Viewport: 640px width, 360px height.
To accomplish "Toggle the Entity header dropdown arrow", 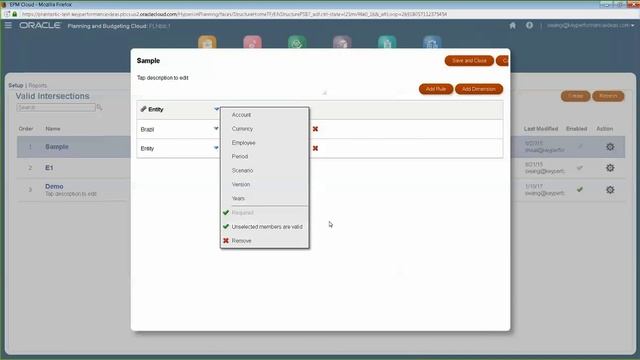I will [x=216, y=109].
